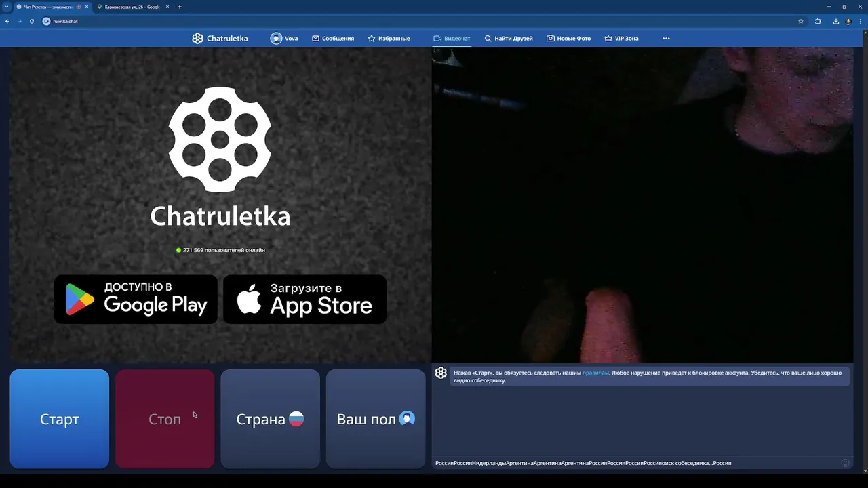Viewport: 868px width, 488px height.
Task: Open the Google Play download badge
Action: pos(136,299)
